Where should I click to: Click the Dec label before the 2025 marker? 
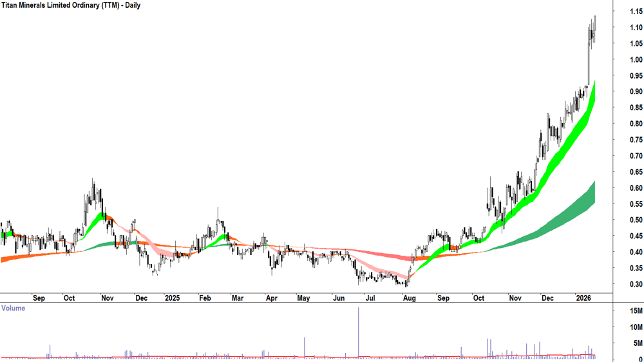(141, 298)
